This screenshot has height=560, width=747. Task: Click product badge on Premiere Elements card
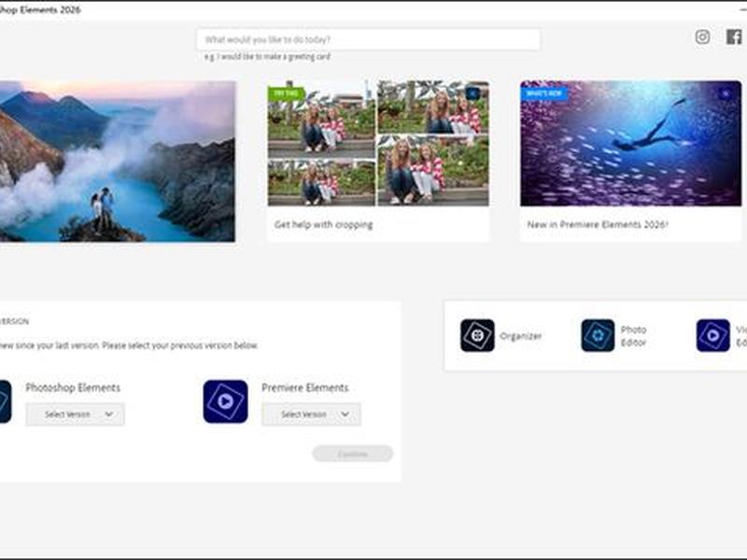pyautogui.click(x=726, y=94)
